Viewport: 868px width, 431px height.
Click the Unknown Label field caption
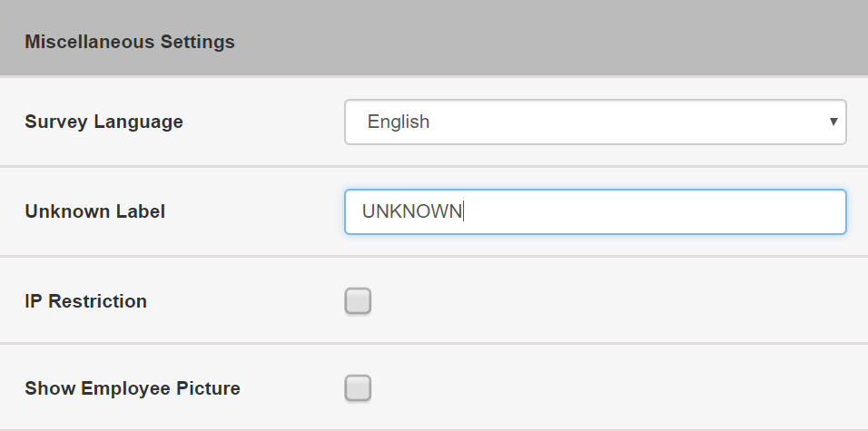pos(94,211)
